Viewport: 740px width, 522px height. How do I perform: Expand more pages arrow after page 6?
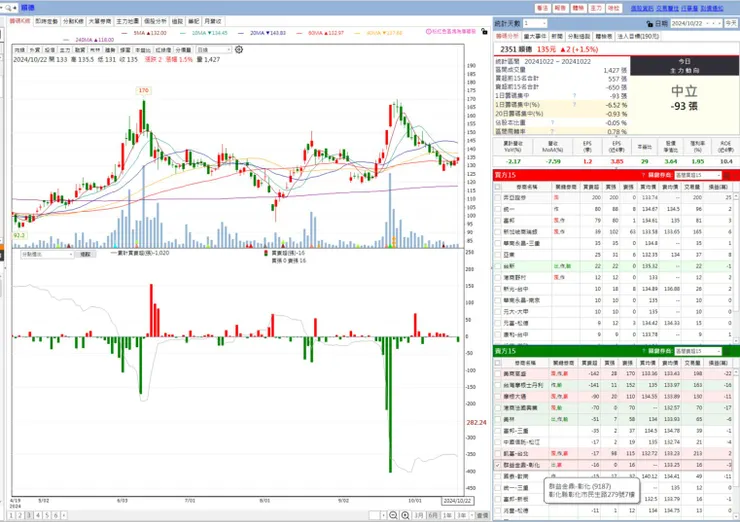tap(64, 516)
